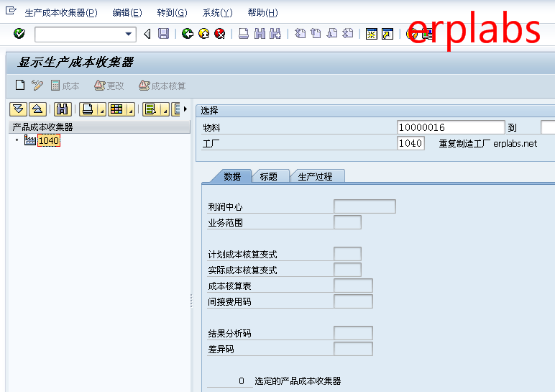This screenshot has width=555, height=392.
Task: Click the left-pointing triangle beside command field
Action: tap(147, 34)
